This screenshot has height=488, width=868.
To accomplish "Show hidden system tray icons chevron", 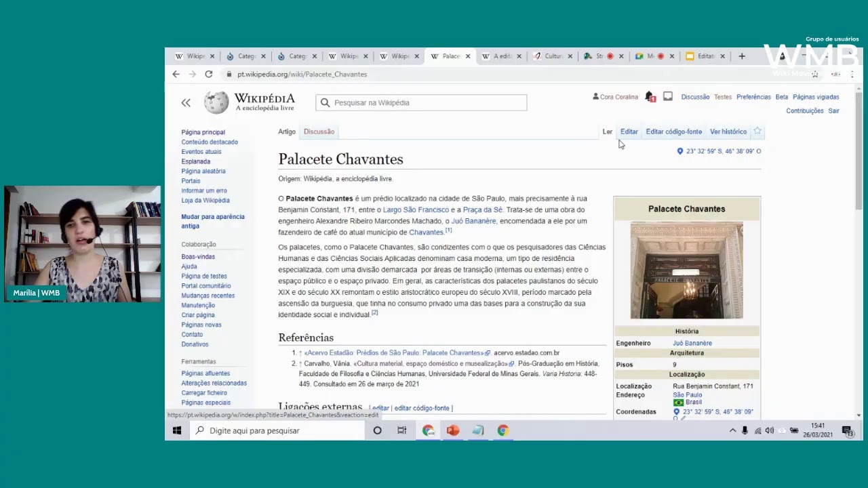I will click(x=732, y=430).
